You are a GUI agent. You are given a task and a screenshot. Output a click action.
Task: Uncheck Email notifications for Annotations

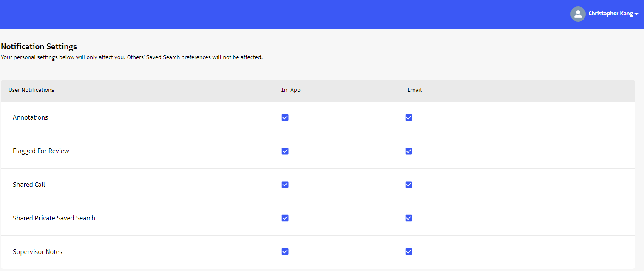(x=409, y=118)
